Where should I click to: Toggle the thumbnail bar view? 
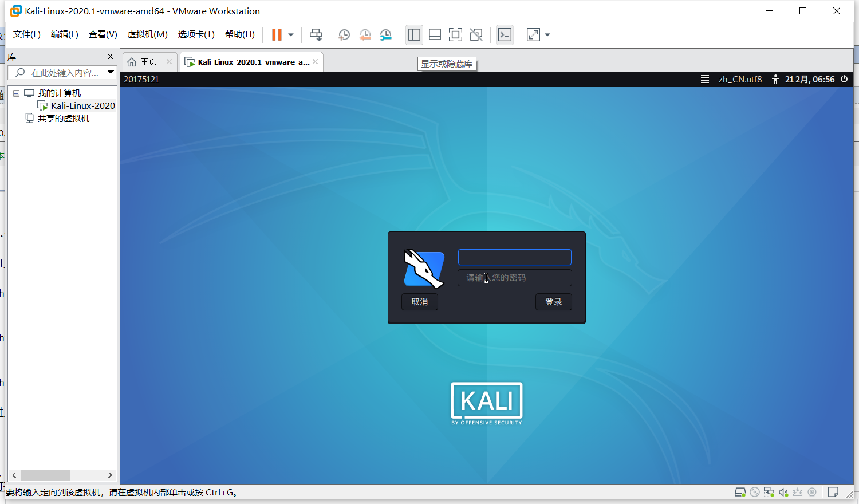coord(435,35)
